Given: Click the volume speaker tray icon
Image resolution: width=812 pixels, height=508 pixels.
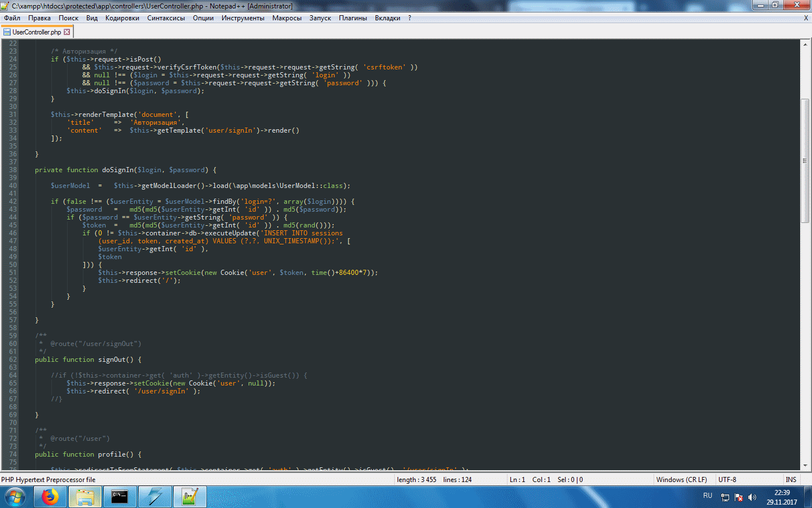Looking at the screenshot, I should pos(752,497).
